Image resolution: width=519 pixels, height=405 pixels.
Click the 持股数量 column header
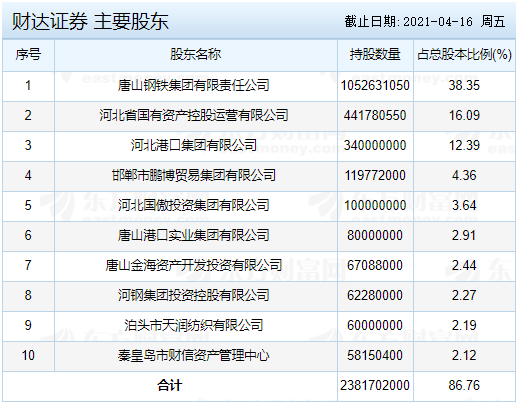pyautogui.click(x=375, y=54)
